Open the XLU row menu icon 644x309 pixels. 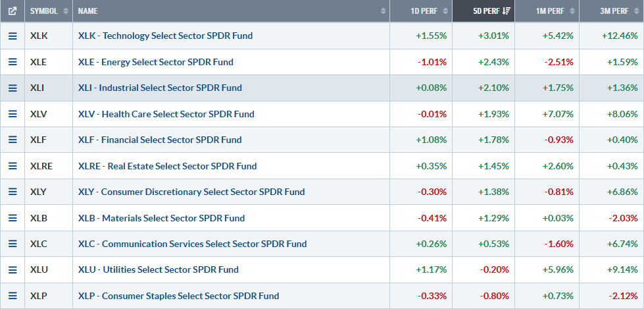(x=12, y=269)
